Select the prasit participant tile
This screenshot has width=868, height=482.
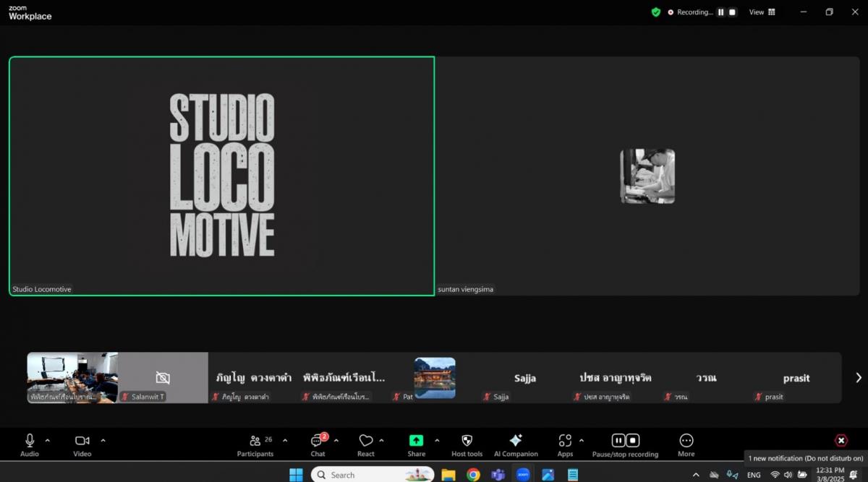coord(796,377)
